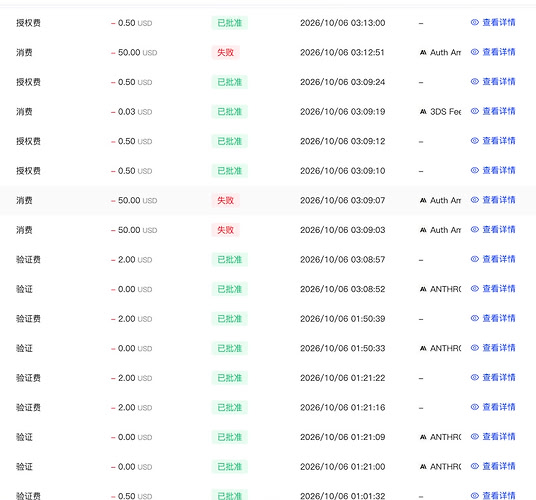Click the merchant logo beside 3DS Fee

coord(423,112)
